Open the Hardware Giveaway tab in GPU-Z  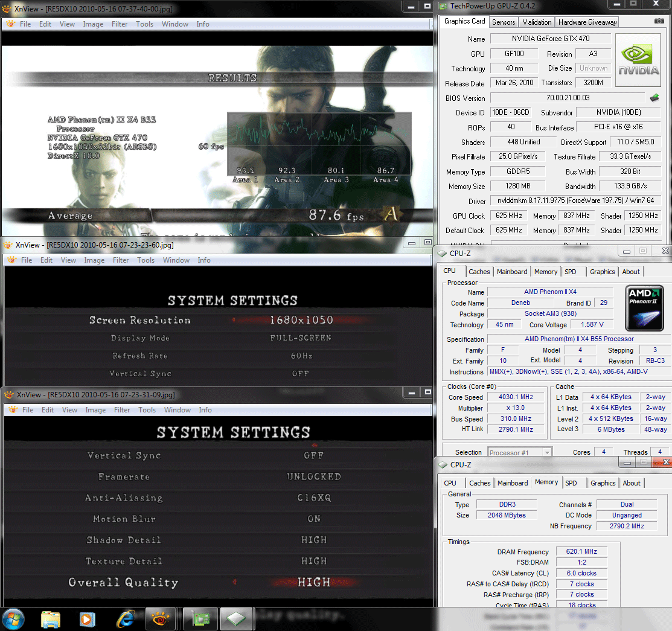[x=587, y=22]
